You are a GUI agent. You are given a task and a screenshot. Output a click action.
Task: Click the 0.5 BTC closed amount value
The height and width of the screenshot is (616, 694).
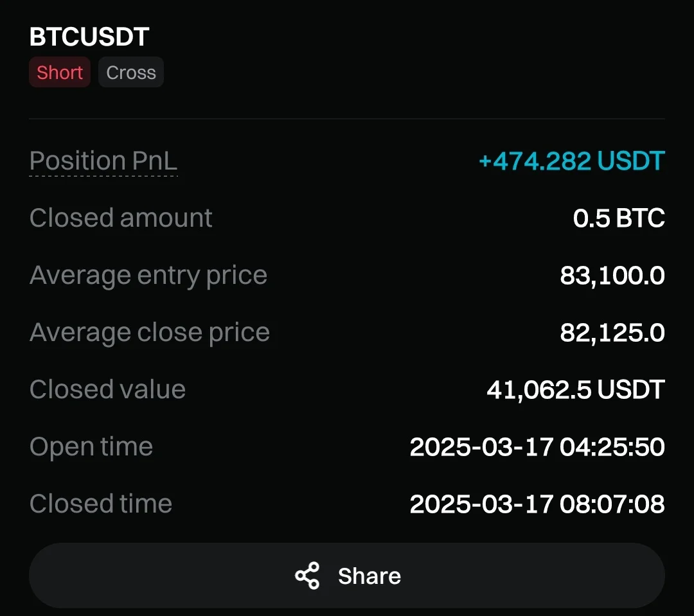619,218
